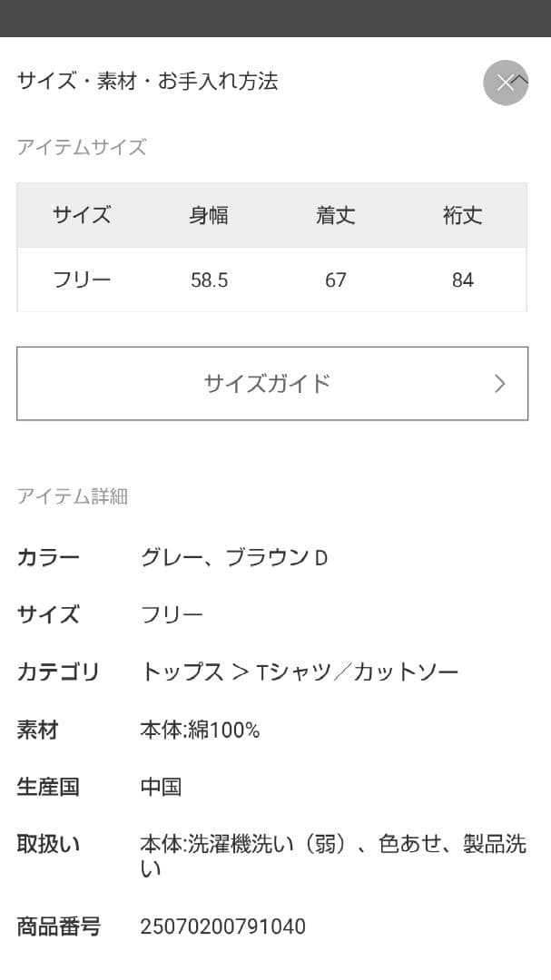This screenshot has height=980, width=551.
Task: Open the サイズガイド button
Action: coord(267,383)
